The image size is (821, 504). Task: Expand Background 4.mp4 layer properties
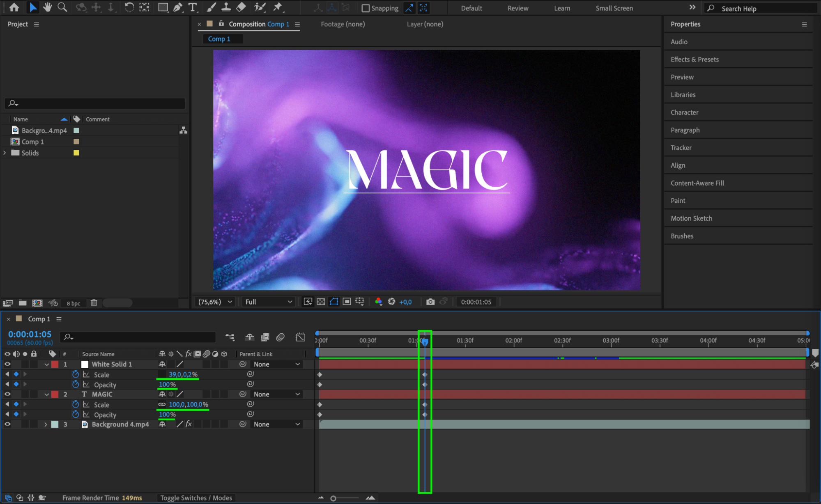coord(46,424)
